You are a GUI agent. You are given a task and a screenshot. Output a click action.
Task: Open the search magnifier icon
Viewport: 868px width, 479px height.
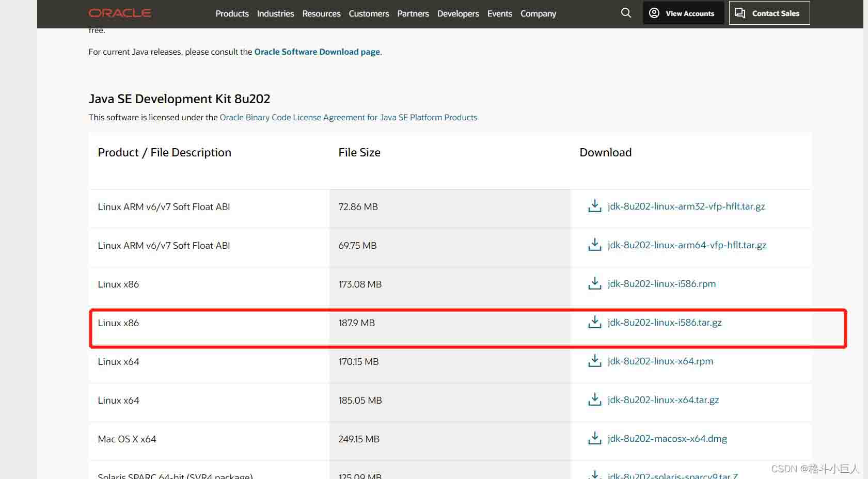[x=626, y=13]
